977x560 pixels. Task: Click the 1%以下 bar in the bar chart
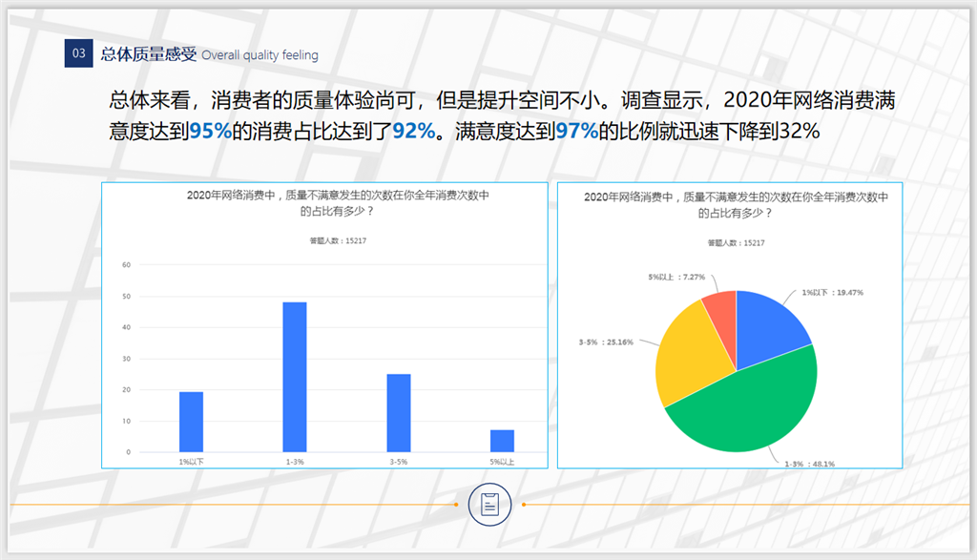pyautogui.click(x=191, y=422)
